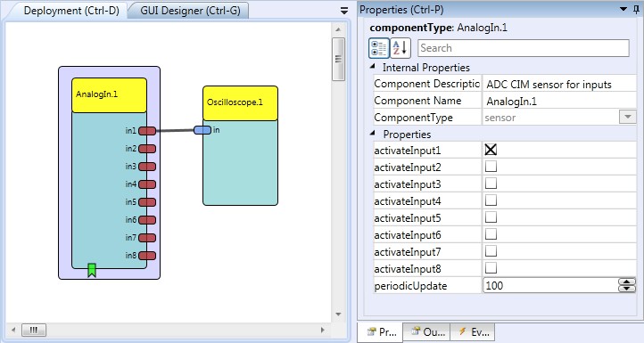Select the AnalogIn.1 component header
The height and width of the screenshot is (343, 644).
[x=109, y=95]
